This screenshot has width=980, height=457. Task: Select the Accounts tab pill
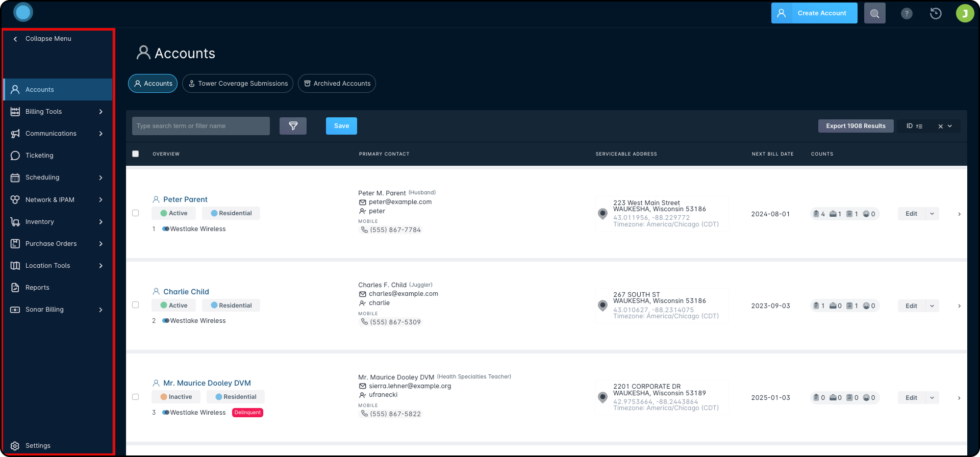click(x=153, y=84)
